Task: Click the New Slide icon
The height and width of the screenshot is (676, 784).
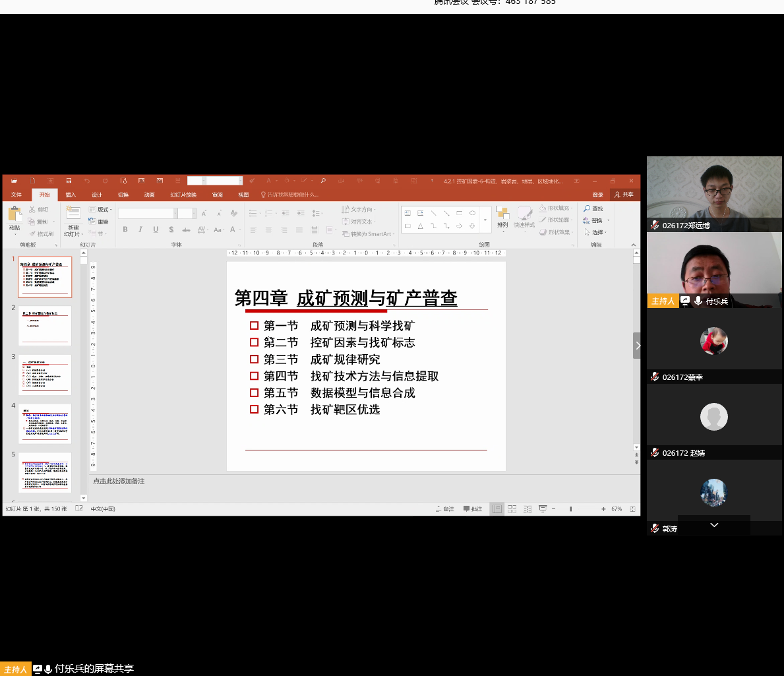Action: 73,213
